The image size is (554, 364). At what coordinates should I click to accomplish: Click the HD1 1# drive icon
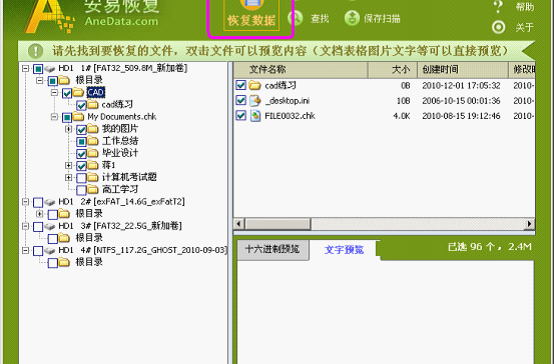pos(50,68)
